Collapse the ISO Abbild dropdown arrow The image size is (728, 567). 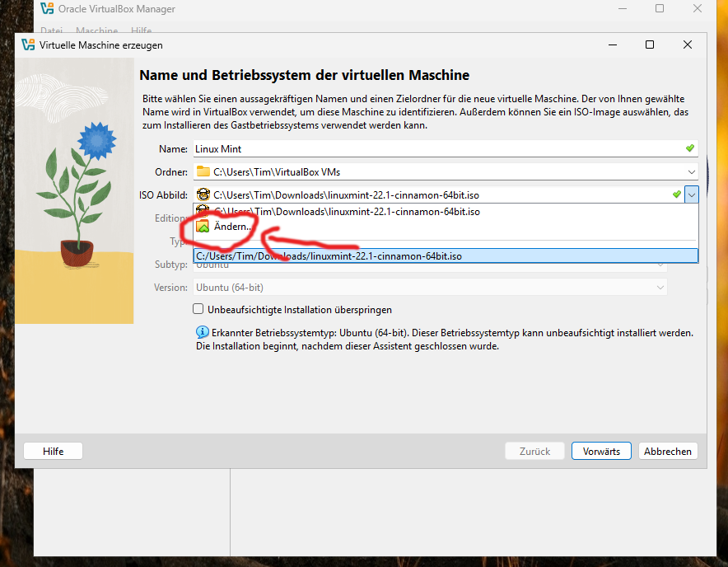pos(691,194)
